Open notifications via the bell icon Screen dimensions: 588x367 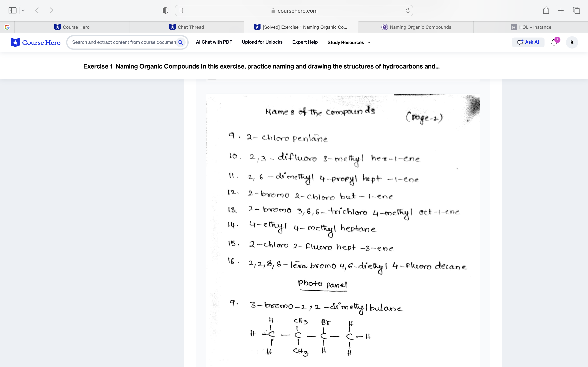click(554, 42)
